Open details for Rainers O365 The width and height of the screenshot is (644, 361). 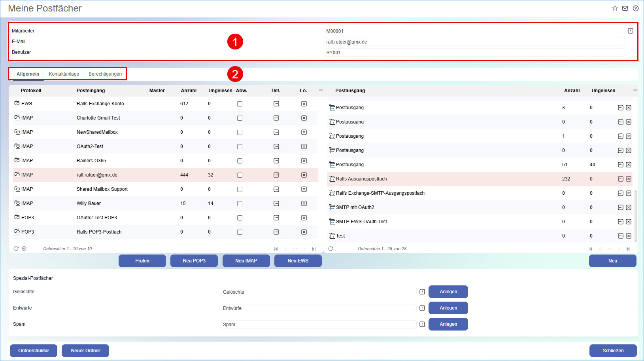click(276, 161)
